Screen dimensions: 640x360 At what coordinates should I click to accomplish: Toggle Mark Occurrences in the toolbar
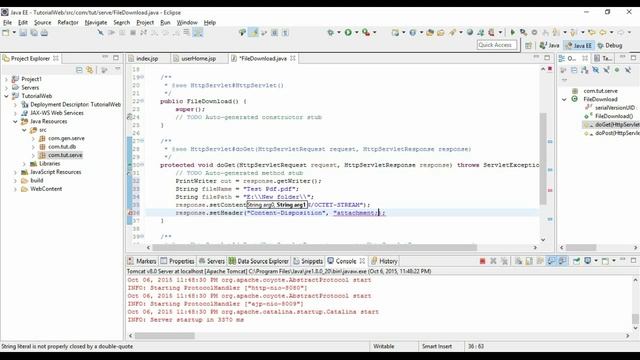tap(253, 33)
